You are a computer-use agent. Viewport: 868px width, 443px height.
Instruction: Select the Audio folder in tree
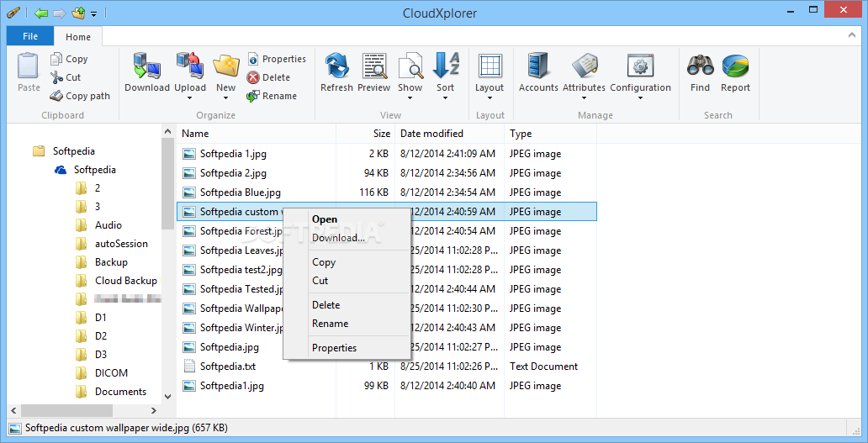[98, 225]
